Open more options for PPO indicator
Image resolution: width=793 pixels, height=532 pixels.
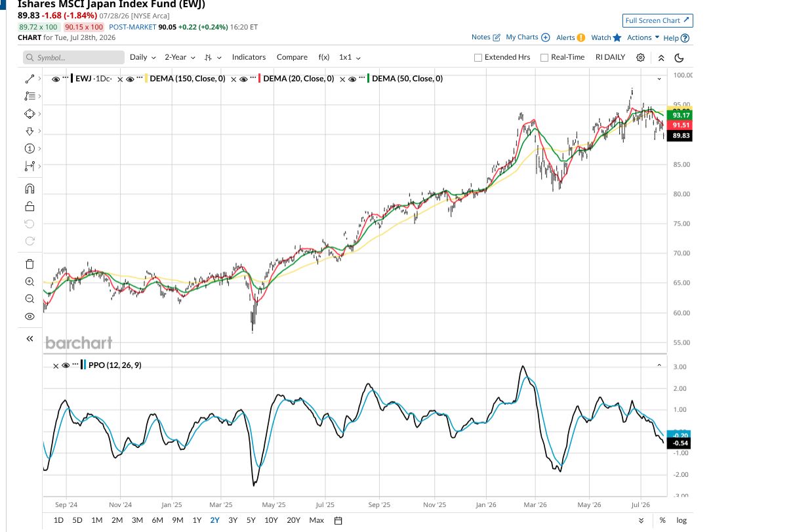(x=75, y=365)
